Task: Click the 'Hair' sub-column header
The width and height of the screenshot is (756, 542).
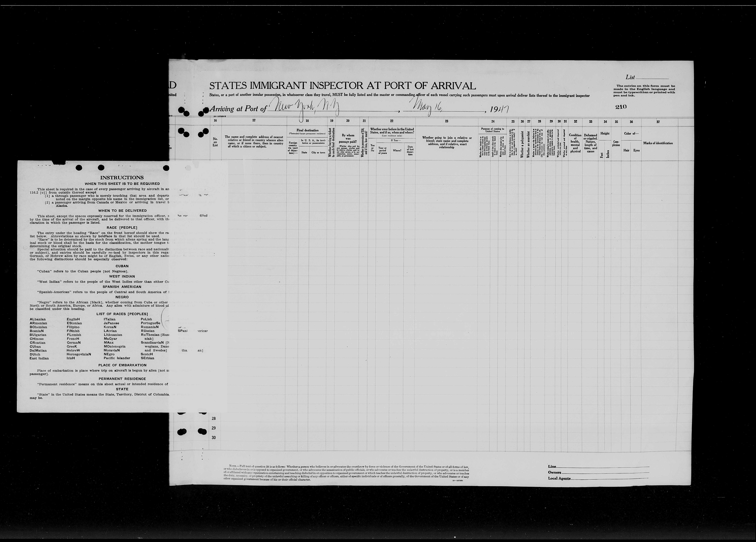Action: click(626, 150)
